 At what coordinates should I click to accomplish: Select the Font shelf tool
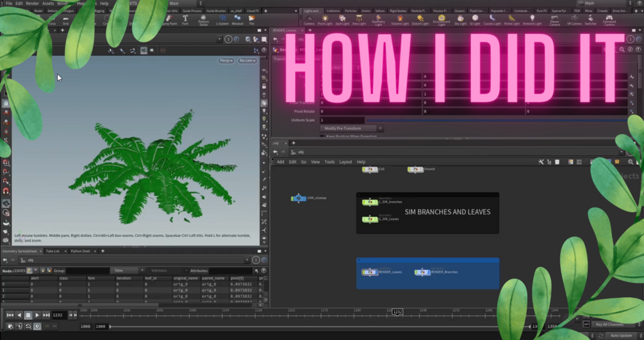(185, 20)
